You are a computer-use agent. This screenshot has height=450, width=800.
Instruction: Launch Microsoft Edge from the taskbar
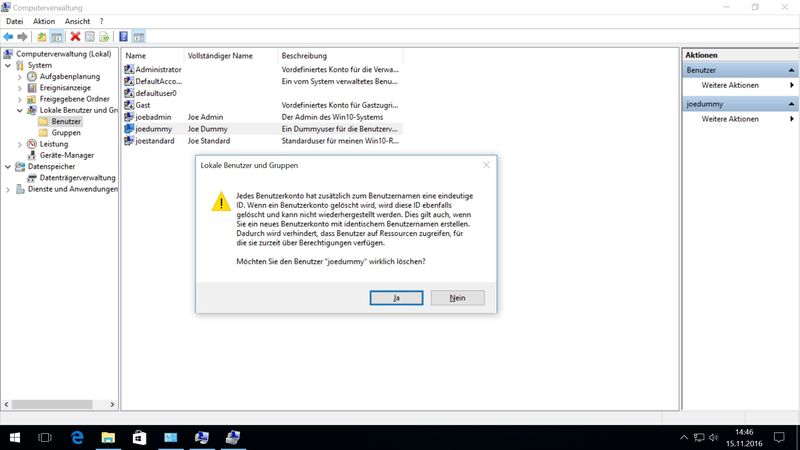click(x=77, y=438)
